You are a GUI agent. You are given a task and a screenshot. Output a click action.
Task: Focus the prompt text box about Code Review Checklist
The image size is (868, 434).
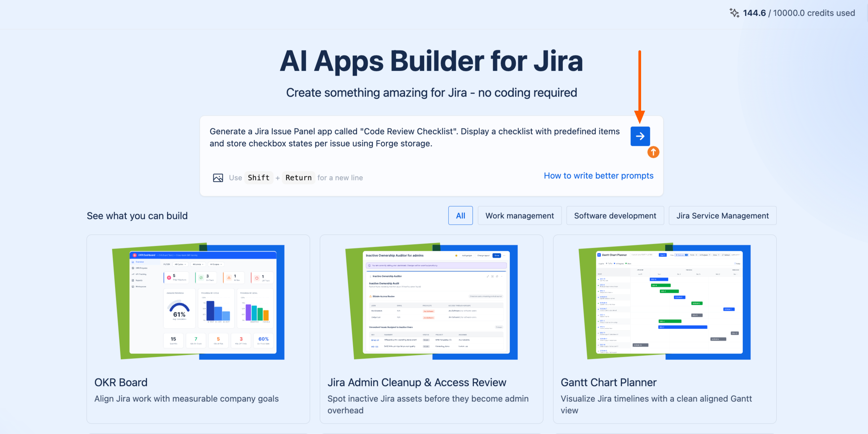(415, 138)
